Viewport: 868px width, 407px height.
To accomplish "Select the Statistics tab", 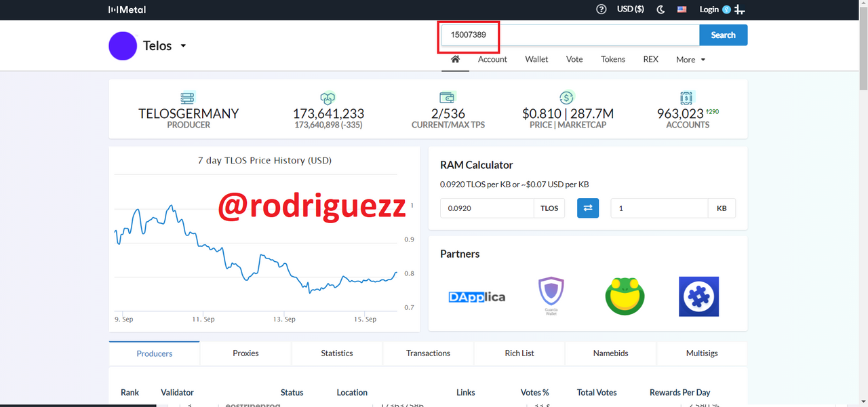I will 337,353.
